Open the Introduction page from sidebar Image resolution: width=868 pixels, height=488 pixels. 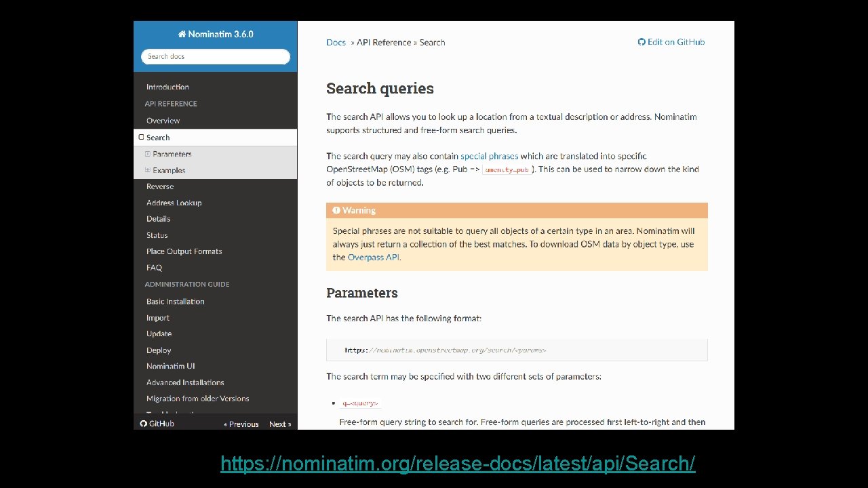[167, 87]
